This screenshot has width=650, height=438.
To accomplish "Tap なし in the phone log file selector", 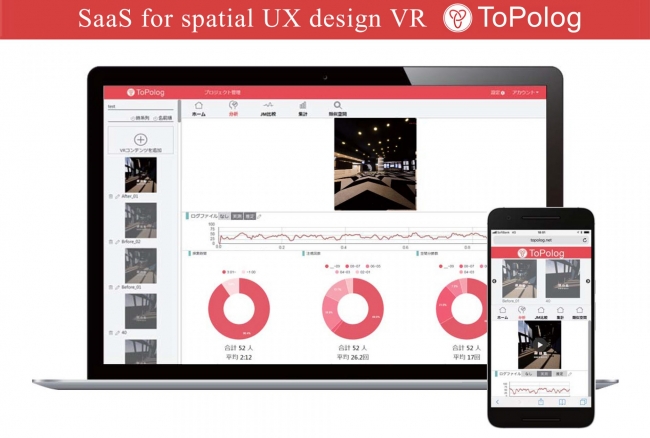I will (x=528, y=374).
